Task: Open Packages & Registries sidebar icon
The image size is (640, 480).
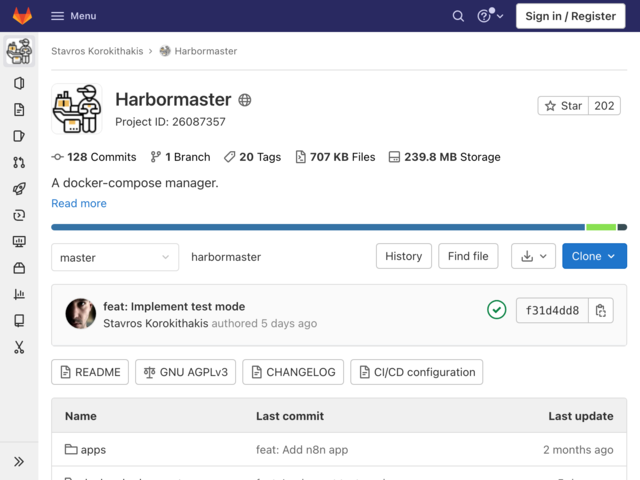Action: pos(19,268)
